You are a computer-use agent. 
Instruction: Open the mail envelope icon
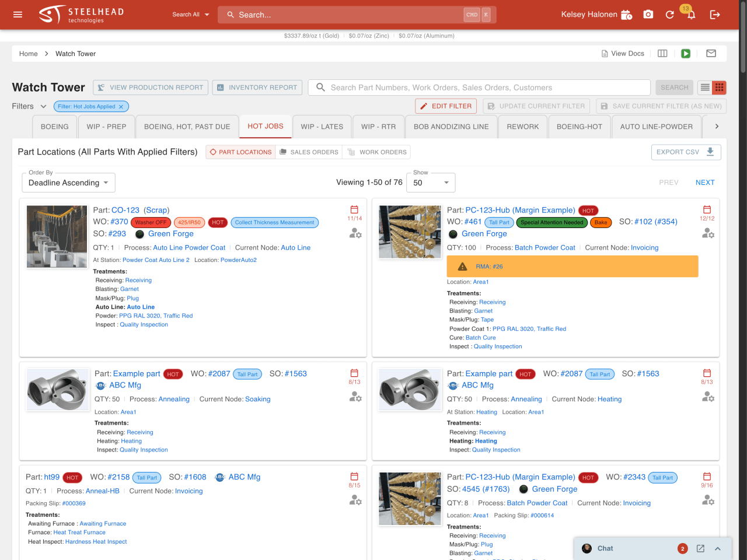pyautogui.click(x=711, y=54)
